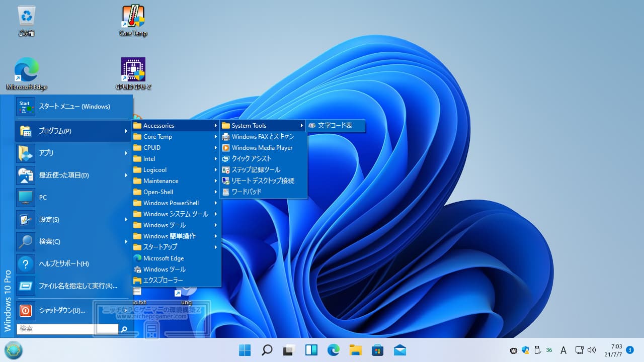The width and height of the screenshot is (644, 362).
Task: Expand the Intel programs folder
Action: tap(176, 158)
